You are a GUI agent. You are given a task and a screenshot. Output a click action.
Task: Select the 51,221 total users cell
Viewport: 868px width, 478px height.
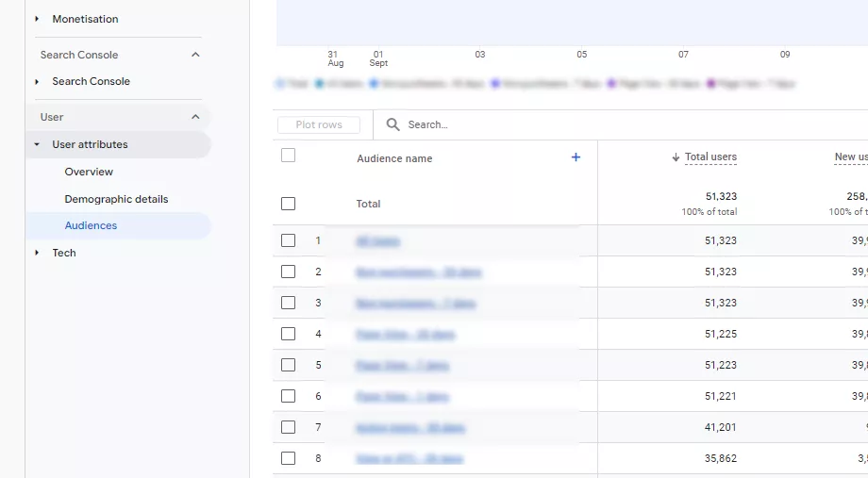720,396
